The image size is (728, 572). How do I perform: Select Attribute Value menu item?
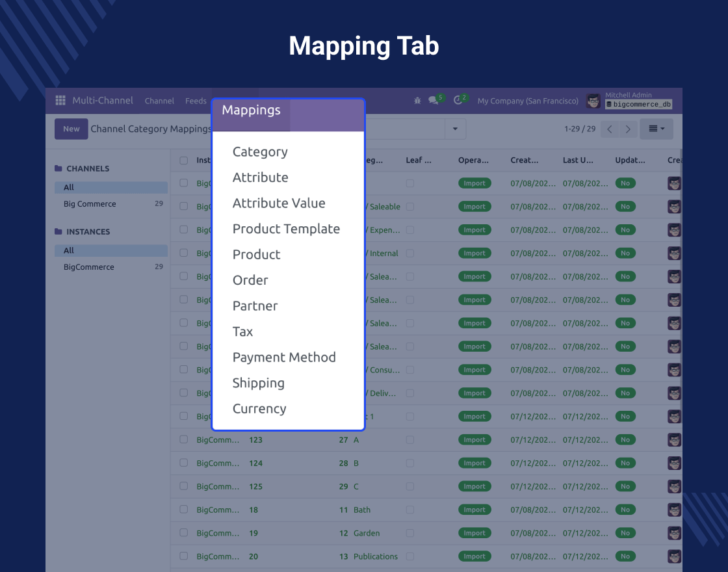[x=279, y=203]
